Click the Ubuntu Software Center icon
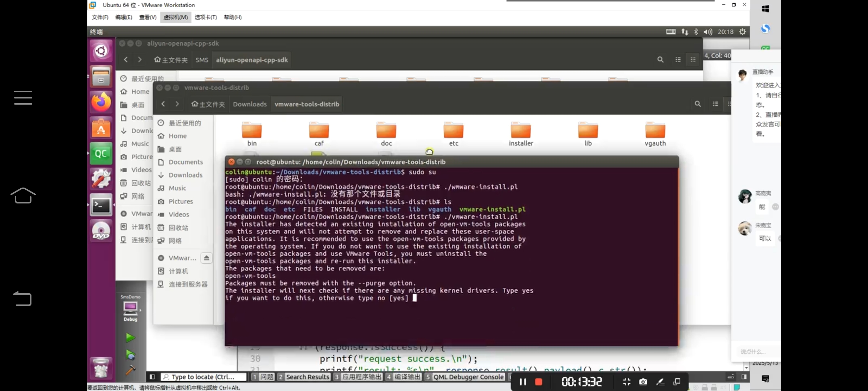This screenshot has height=391, width=868. point(101,128)
